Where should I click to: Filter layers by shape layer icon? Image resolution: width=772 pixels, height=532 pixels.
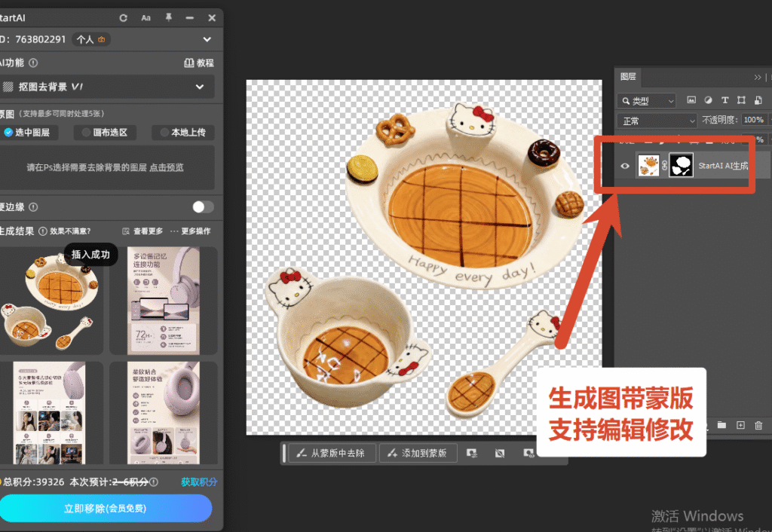(741, 100)
